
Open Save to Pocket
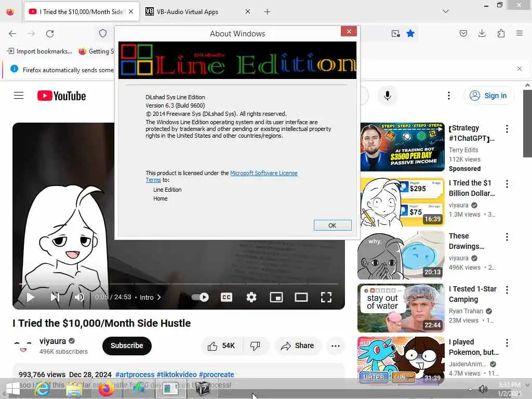(463, 33)
